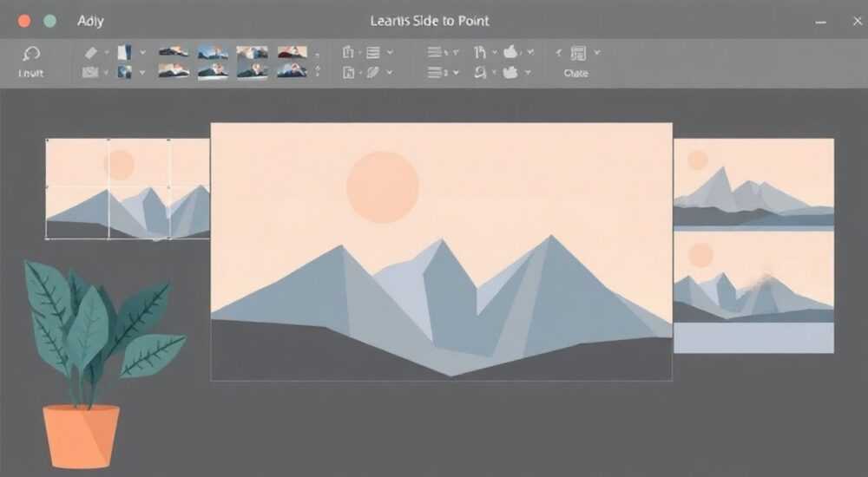
Task: Click the layout grid icon above Clate
Action: (578, 53)
